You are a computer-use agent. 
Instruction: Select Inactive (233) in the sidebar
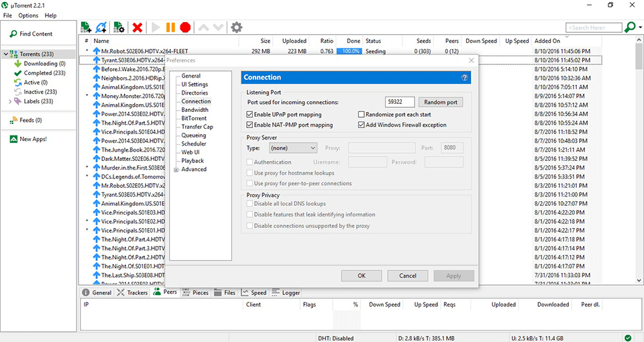[36, 92]
